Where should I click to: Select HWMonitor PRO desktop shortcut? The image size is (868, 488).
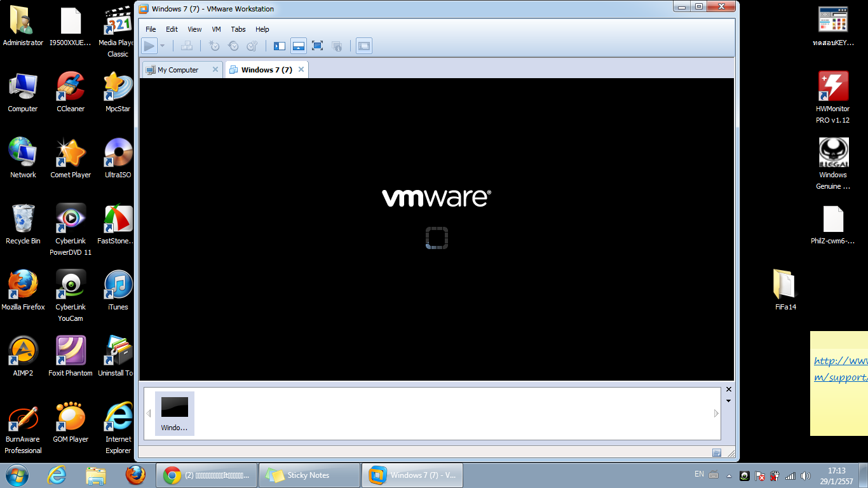click(x=833, y=98)
